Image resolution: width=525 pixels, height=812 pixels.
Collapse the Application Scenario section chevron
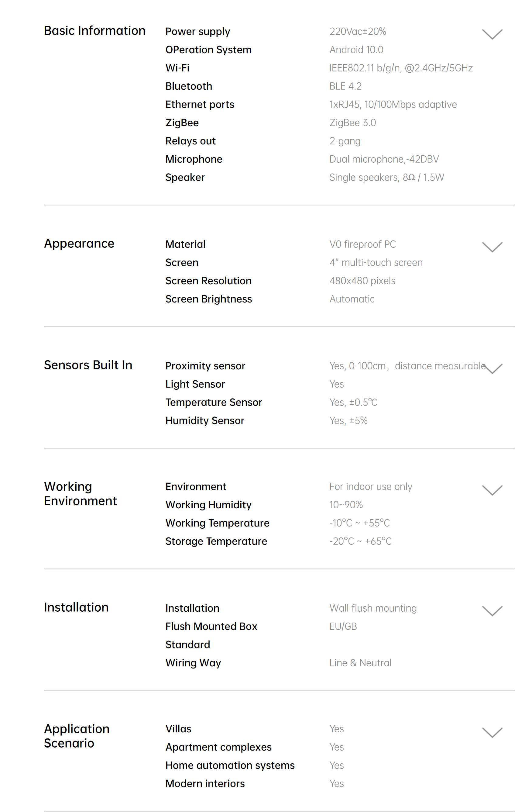[x=492, y=732]
